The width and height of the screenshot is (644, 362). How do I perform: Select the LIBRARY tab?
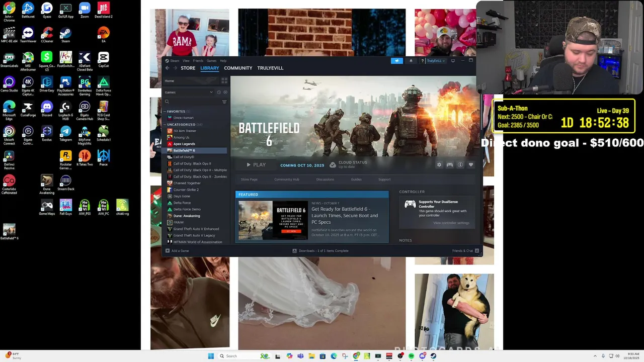209,68
